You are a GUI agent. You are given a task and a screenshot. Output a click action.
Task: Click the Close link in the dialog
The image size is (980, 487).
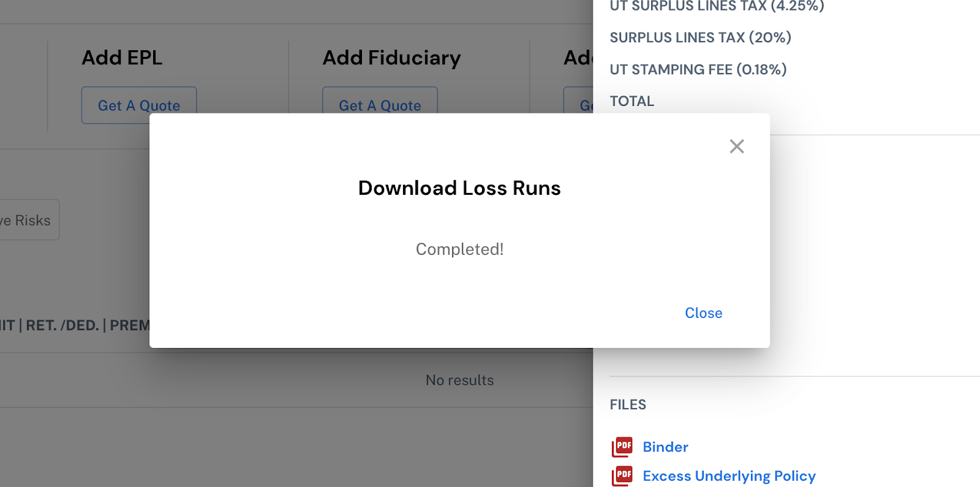[x=703, y=313]
